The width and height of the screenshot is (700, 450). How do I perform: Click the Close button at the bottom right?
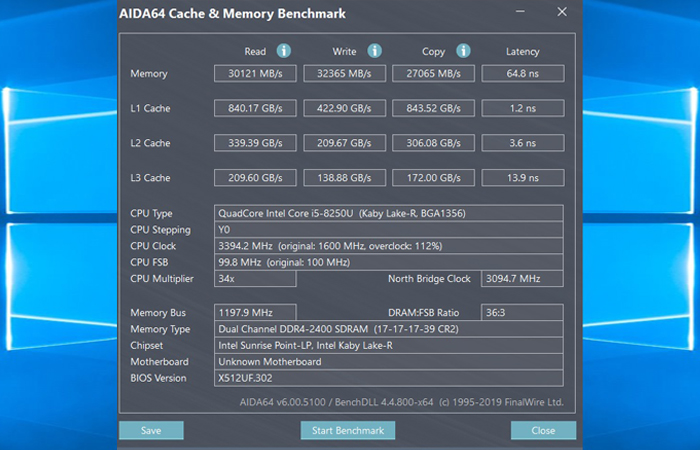pos(543,430)
